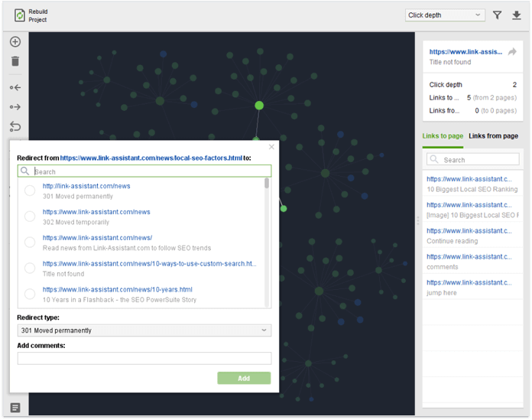Screen dimensions: 532x420
Task: Open the local-seo-factors.html source link
Action: tap(151, 158)
